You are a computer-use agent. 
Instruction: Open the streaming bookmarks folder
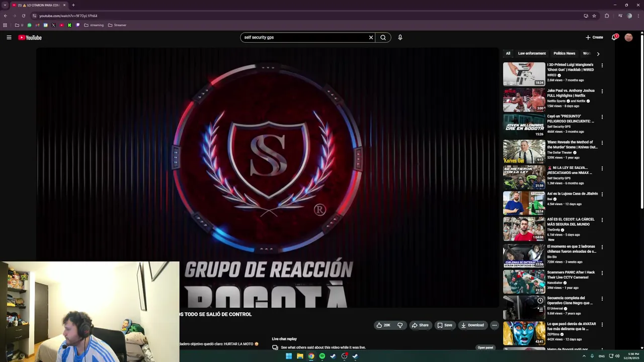point(94,25)
